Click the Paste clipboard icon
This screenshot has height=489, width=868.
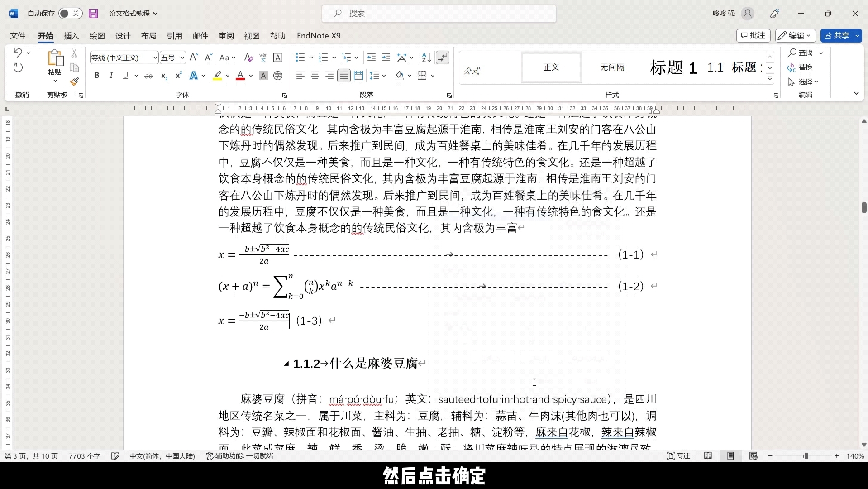pos(55,58)
